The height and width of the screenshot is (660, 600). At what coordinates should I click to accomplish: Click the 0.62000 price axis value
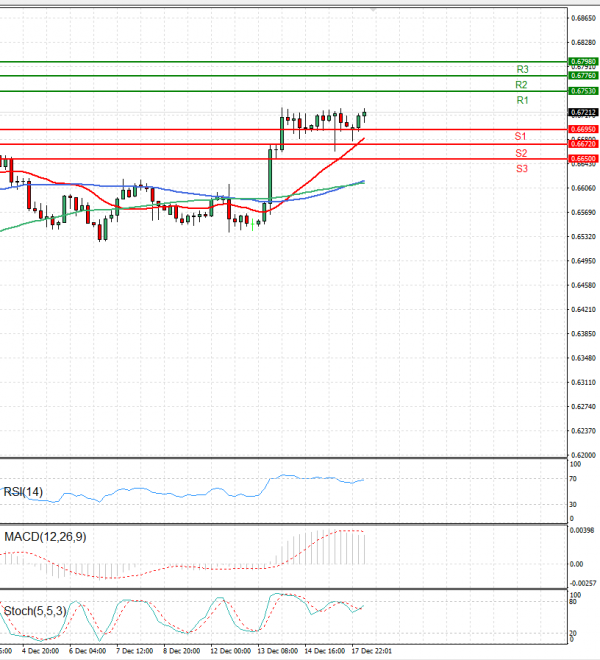click(584, 455)
